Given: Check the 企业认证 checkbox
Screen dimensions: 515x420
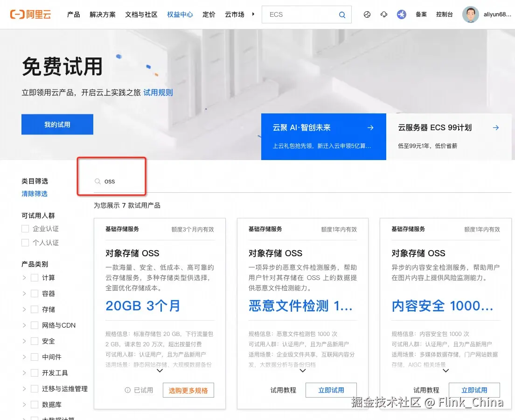Looking at the screenshot, I should click(25, 229).
